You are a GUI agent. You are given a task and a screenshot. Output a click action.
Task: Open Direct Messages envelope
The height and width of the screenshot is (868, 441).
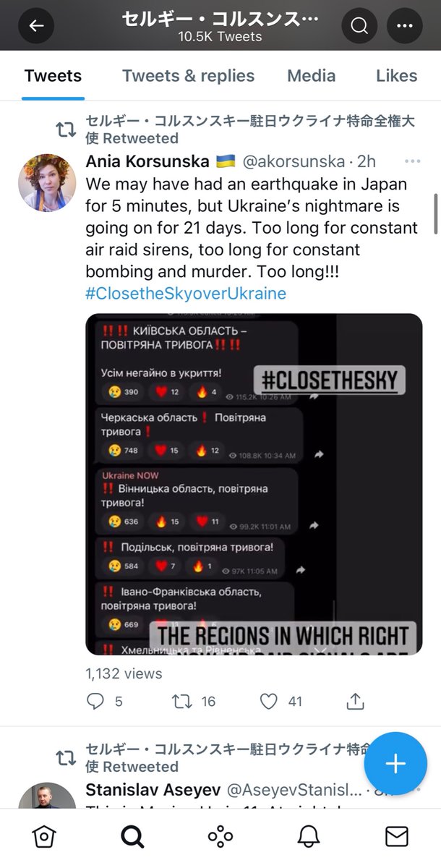click(x=396, y=837)
